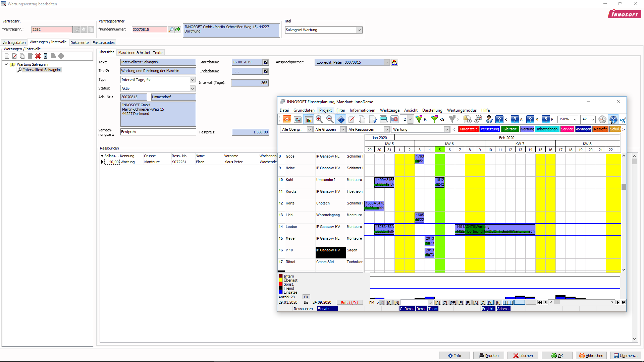This screenshot has width=644, height=362.
Task: Collapse the Wartung Salvagnini tree node
Action: [6, 64]
